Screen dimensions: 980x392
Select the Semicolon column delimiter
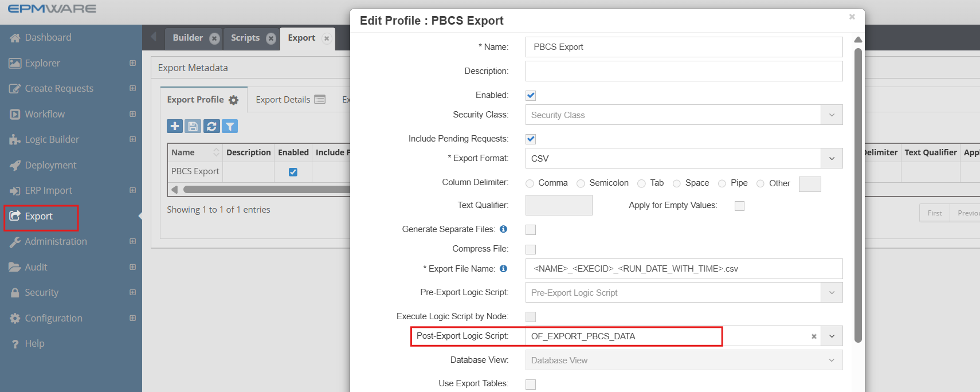click(581, 183)
